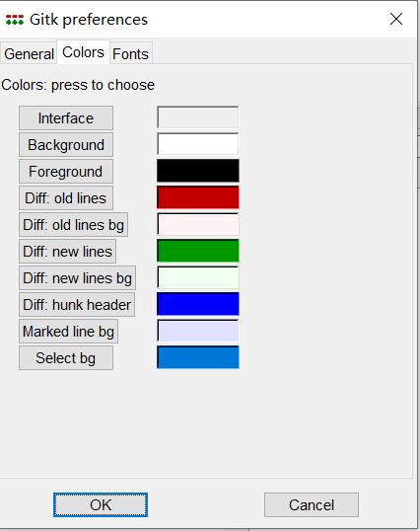
Task: Choose the Background color button
Action: (66, 145)
